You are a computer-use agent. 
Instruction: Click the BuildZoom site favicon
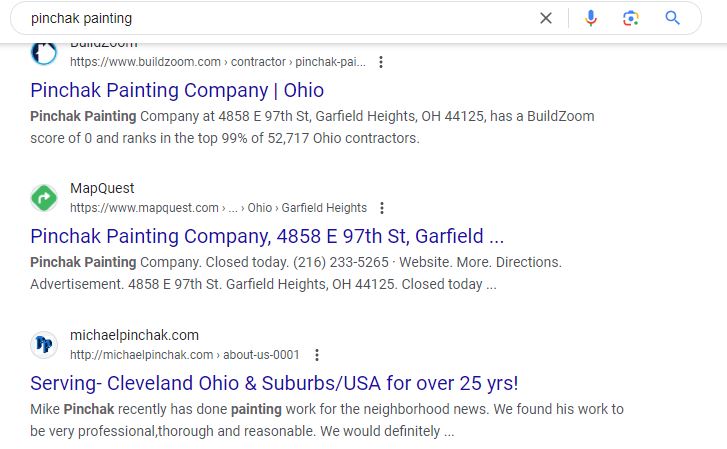tap(44, 53)
